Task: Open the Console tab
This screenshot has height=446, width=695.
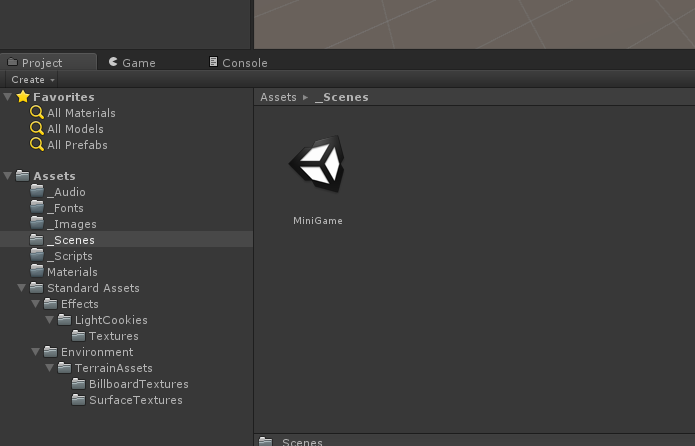Action: [x=238, y=63]
